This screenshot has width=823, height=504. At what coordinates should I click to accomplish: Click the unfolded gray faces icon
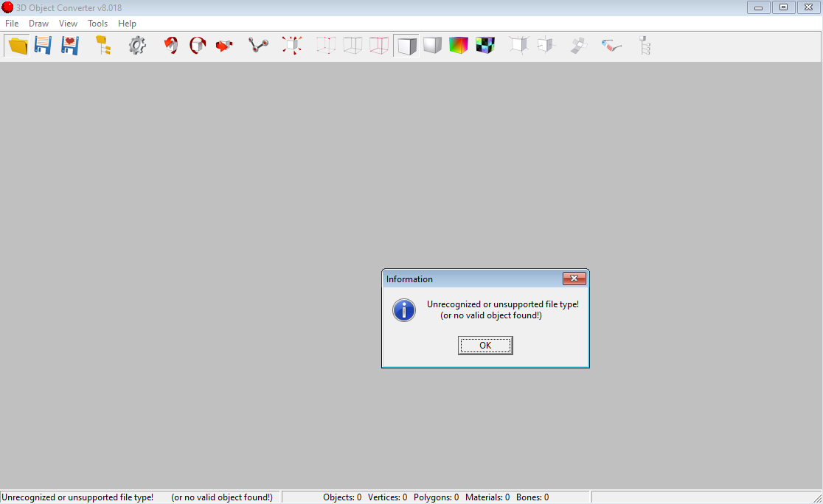(579, 46)
